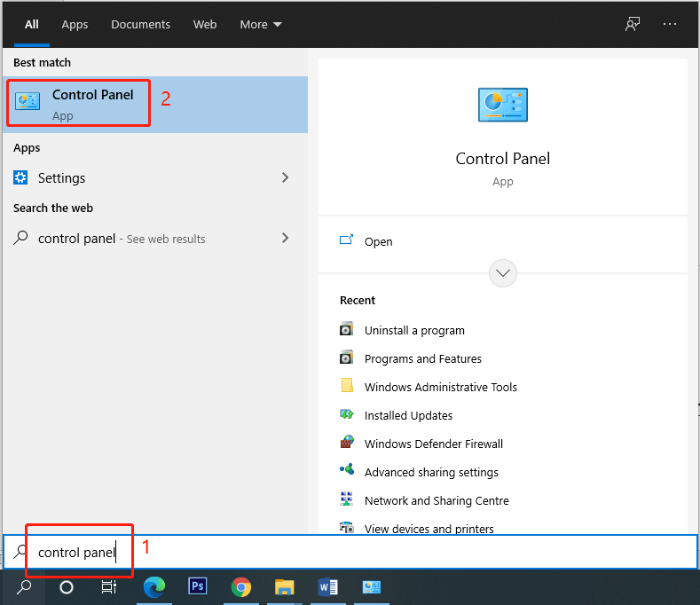Open Google Chrome in taskbar
Image resolution: width=700 pixels, height=605 pixels.
[x=240, y=587]
